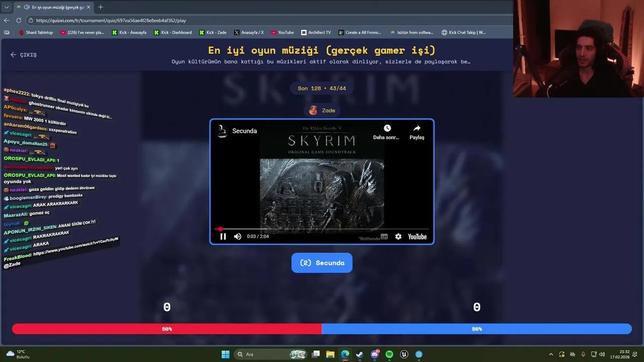Screen dimensions: 644x362
Task: Click the "Son 128 • 43/44" round label
Action: pos(322,88)
